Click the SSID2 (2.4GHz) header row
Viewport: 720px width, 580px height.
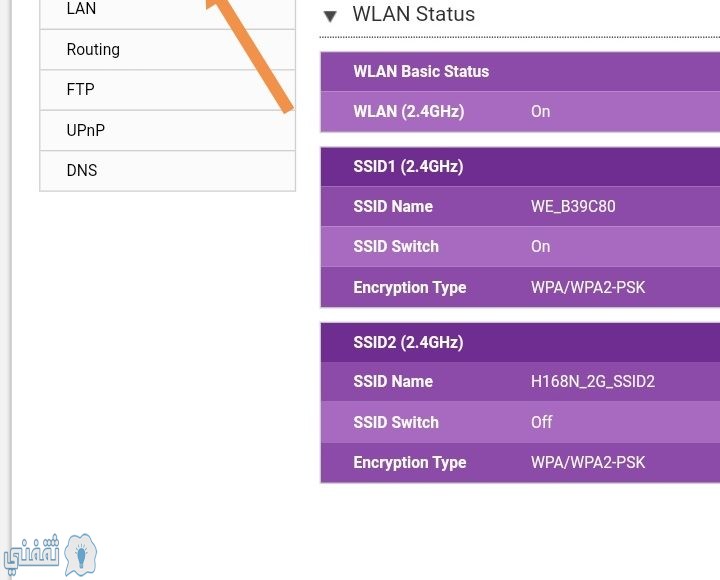click(520, 342)
